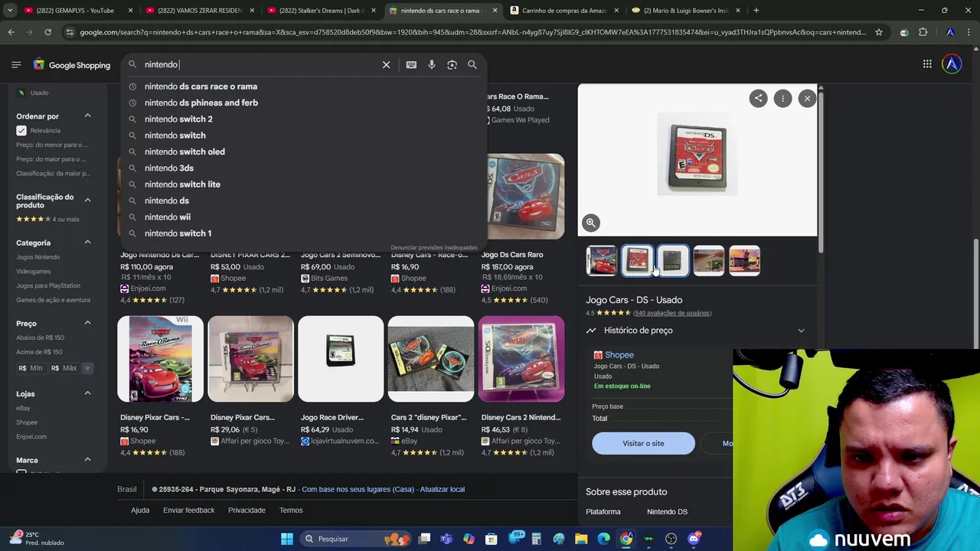Switch to the GEMAPLYS - YouTube tab

click(x=78, y=10)
